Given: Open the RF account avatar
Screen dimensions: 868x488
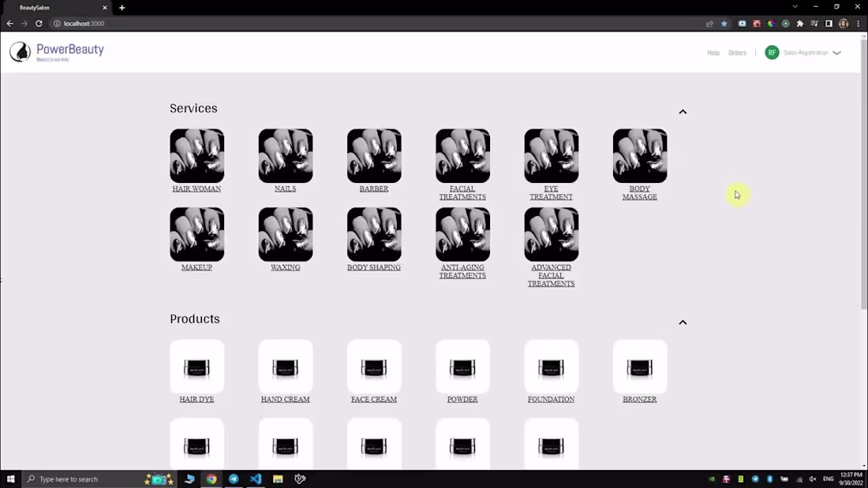Looking at the screenshot, I should point(772,52).
